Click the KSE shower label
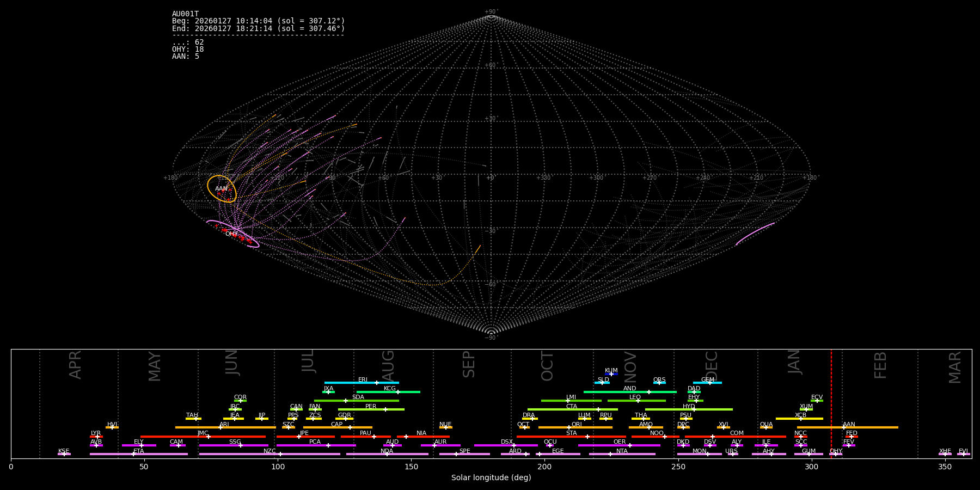 tap(64, 451)
